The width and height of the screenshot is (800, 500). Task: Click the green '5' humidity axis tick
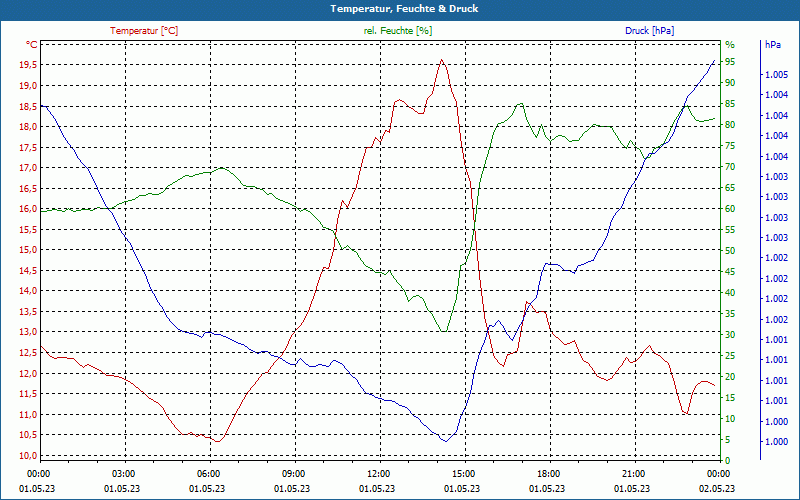coord(728,440)
